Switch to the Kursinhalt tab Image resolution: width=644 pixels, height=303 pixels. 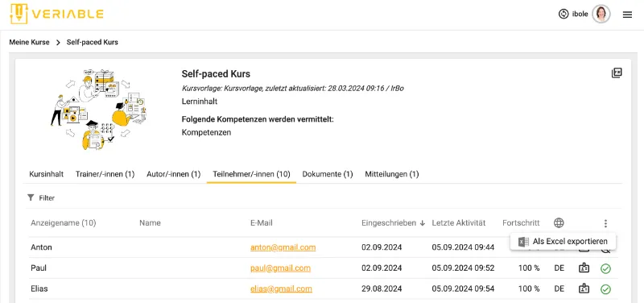click(x=47, y=174)
